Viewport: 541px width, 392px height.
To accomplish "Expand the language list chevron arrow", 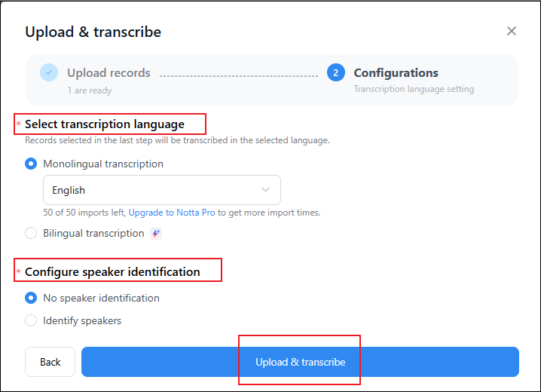I will click(x=265, y=190).
